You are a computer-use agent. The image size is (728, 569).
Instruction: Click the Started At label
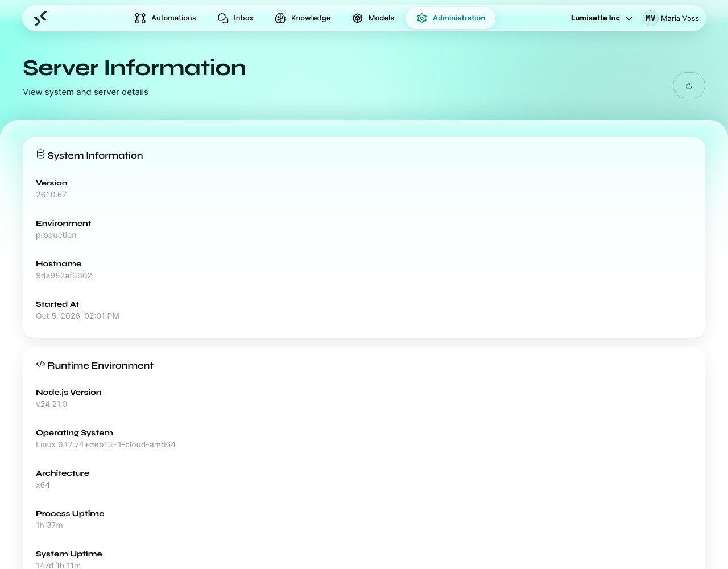tap(57, 304)
